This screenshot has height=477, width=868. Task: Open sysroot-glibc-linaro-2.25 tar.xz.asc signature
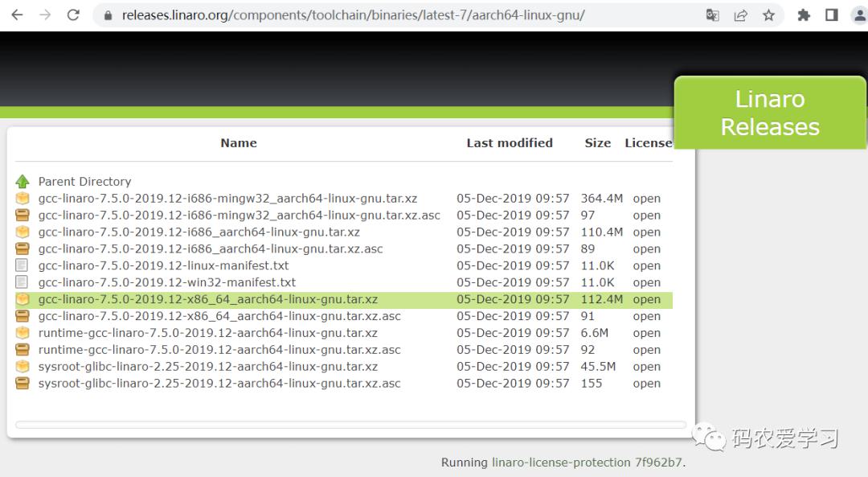click(x=219, y=384)
